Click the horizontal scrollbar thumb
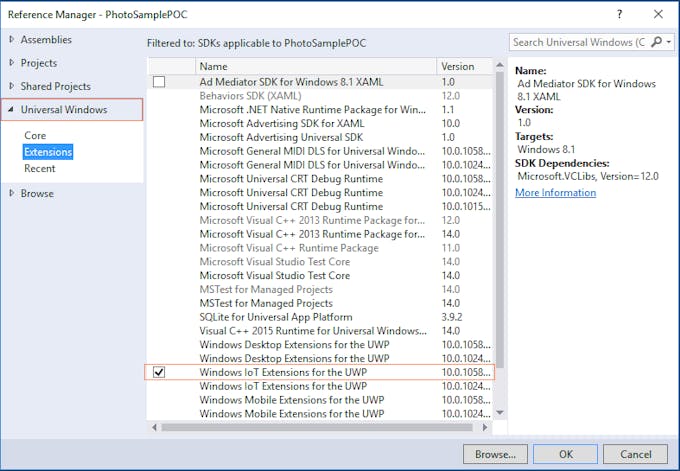680x471 pixels. click(317, 427)
